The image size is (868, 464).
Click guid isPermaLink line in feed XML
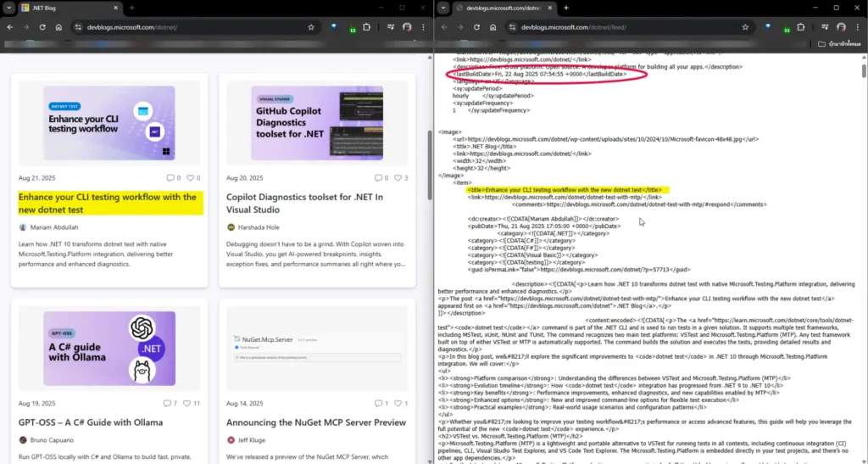pyautogui.click(x=578, y=270)
